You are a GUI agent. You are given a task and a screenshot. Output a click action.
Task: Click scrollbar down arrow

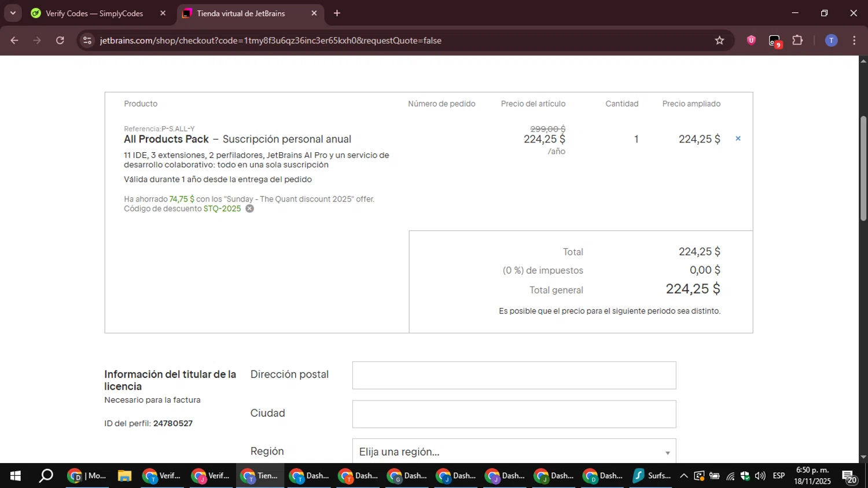click(863, 457)
